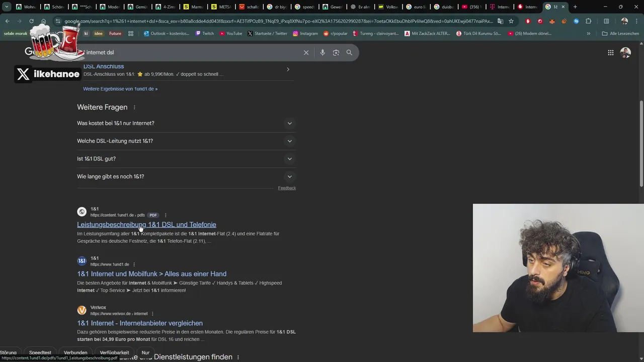Screen dimensions: 644x362
Task: Open more options for Weitere Fragen
Action: pyautogui.click(x=134, y=107)
